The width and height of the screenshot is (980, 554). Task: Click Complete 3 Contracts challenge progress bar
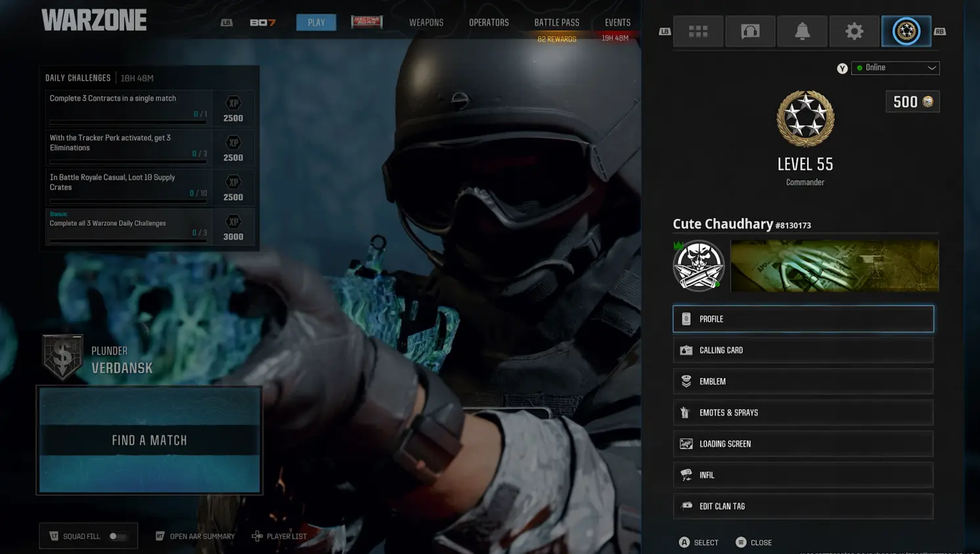[128, 122]
